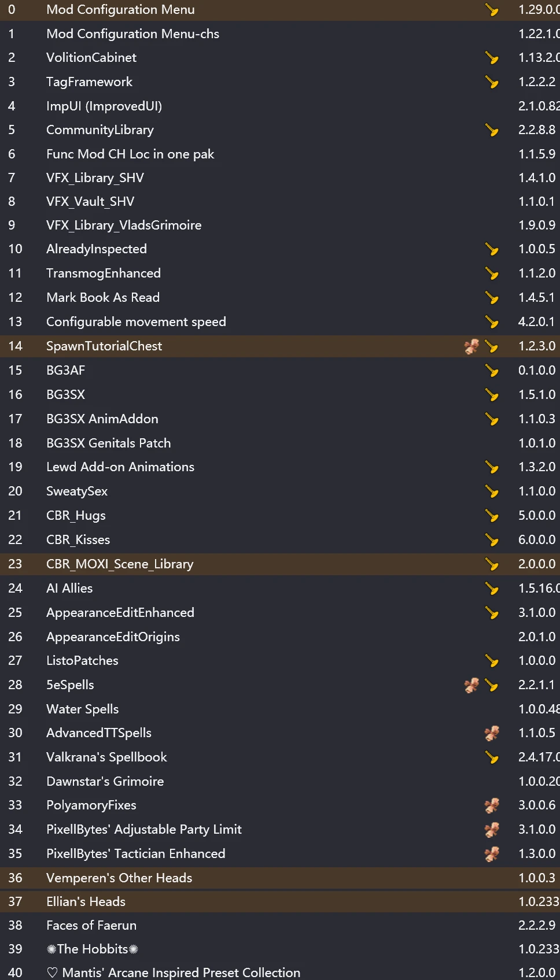Screen dimensions: 560x980
Task: Click yellow tool icon on the CommunityLibrary row
Action: point(492,130)
